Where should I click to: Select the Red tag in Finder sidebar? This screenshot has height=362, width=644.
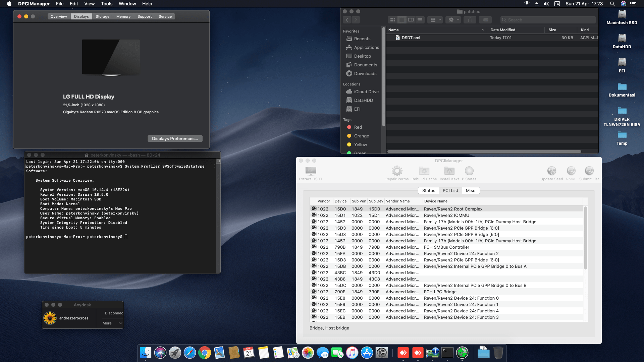coord(358,127)
